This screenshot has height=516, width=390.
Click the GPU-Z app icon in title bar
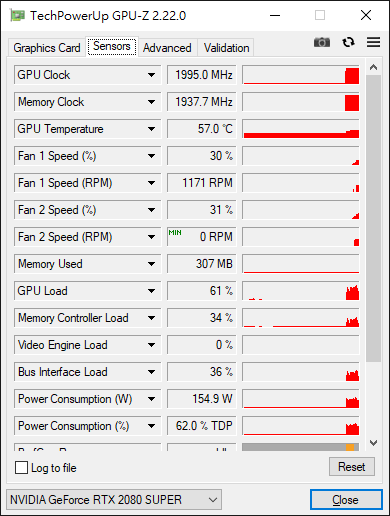coord(17,15)
